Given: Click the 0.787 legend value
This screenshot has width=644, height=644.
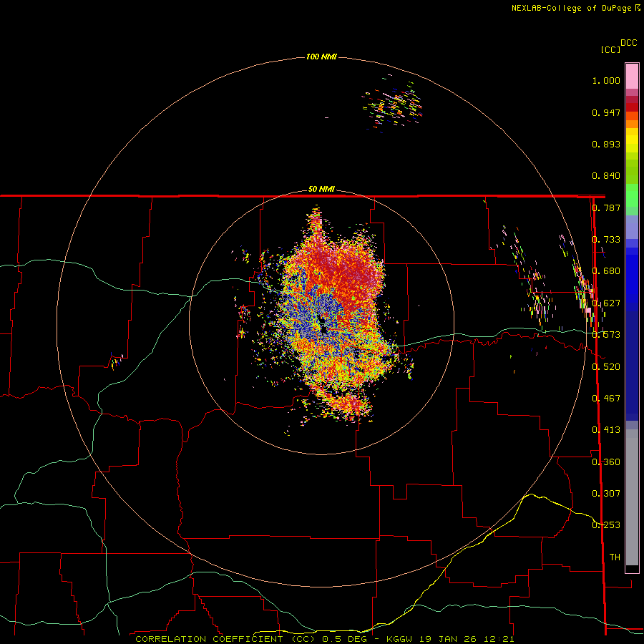Looking at the screenshot, I should pyautogui.click(x=606, y=208).
